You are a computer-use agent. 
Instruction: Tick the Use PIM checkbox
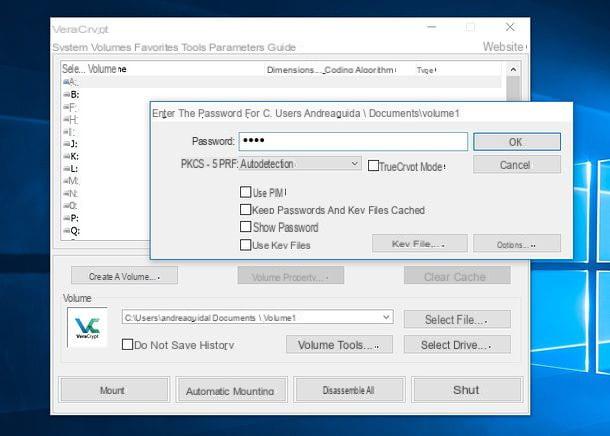[245, 192]
